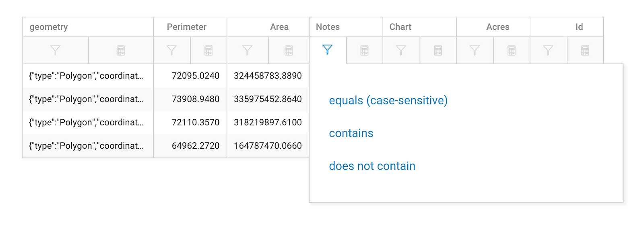Open the Perimeter column calculator icon
Image resolution: width=644 pixels, height=226 pixels.
click(x=208, y=50)
